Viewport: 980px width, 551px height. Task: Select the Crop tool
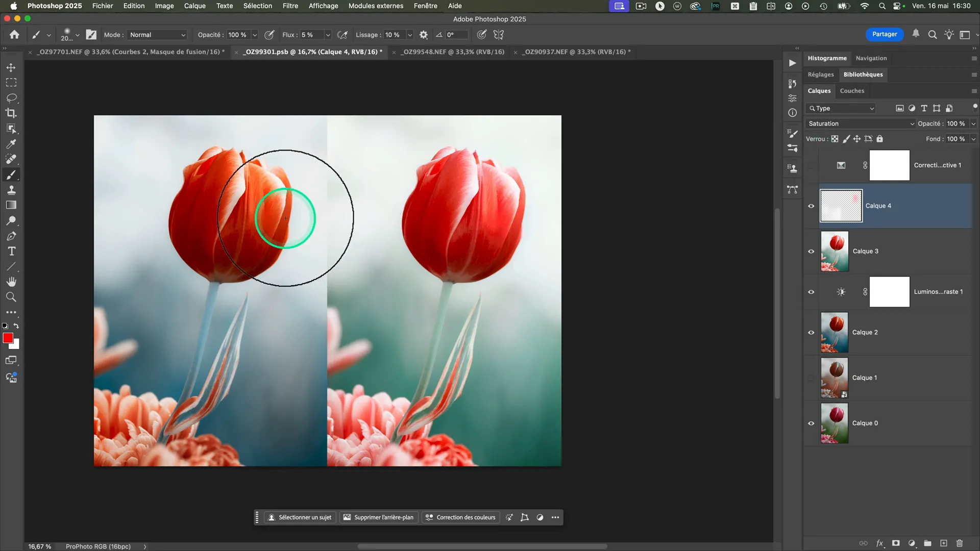click(11, 113)
